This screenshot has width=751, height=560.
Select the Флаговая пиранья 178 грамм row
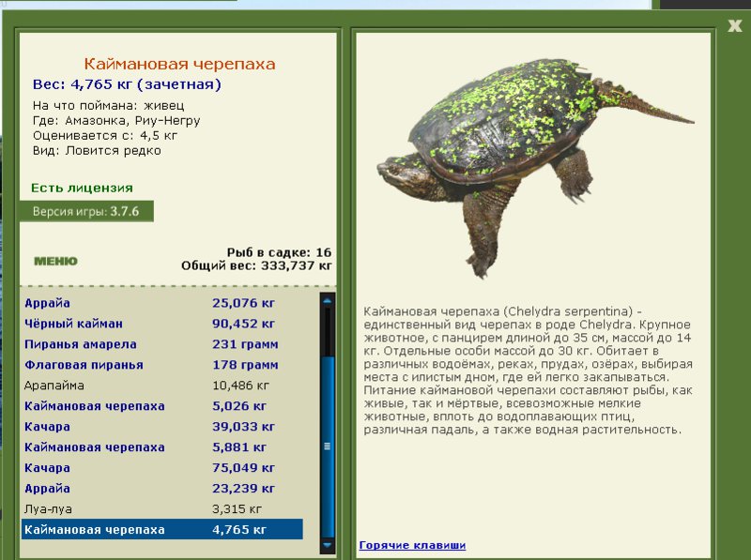click(162, 365)
